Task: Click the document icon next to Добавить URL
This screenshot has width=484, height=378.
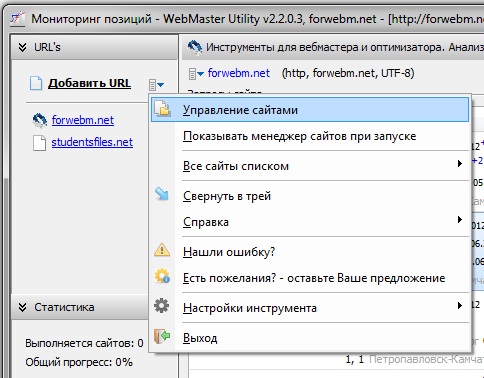Action: pos(36,83)
